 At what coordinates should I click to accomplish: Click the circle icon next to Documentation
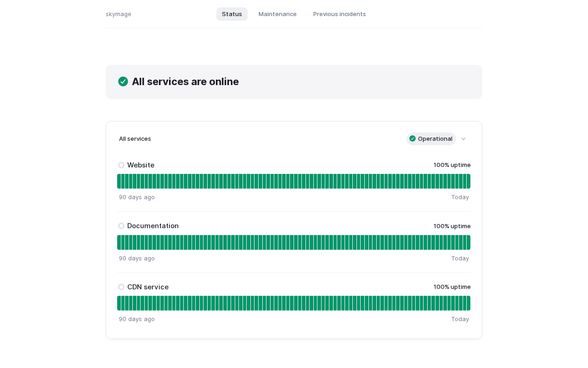pos(121,226)
